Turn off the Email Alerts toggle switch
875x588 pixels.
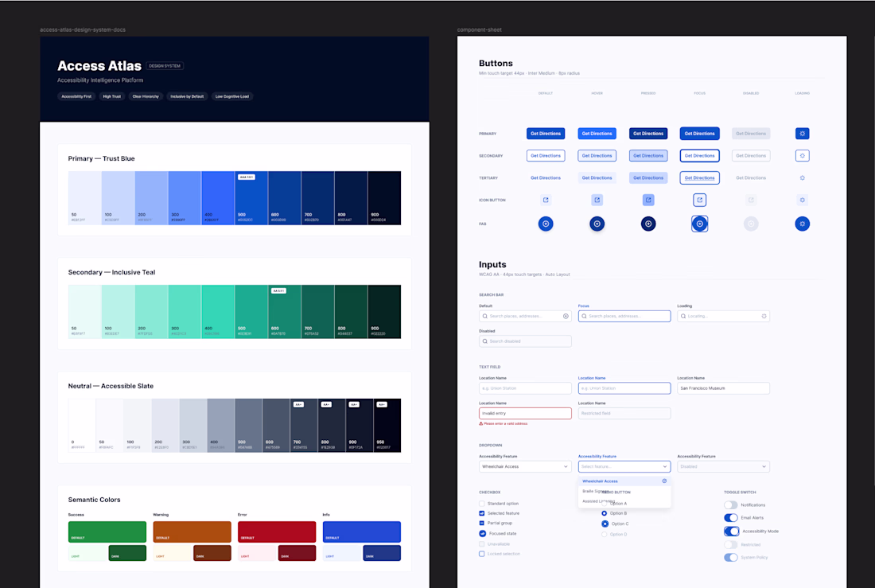click(731, 518)
